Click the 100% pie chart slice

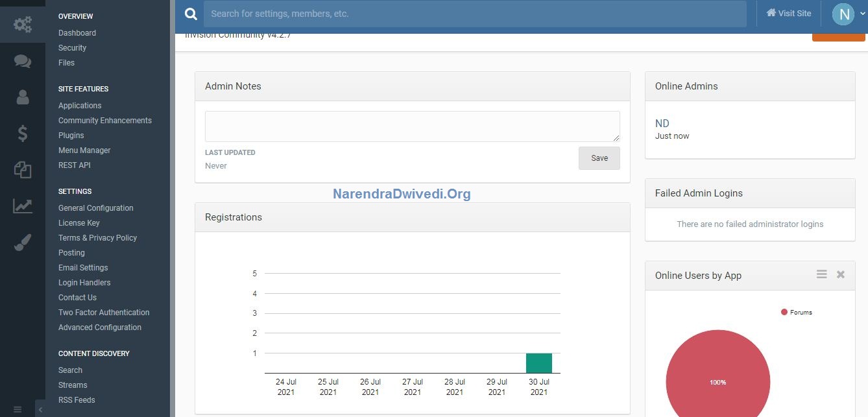click(717, 382)
